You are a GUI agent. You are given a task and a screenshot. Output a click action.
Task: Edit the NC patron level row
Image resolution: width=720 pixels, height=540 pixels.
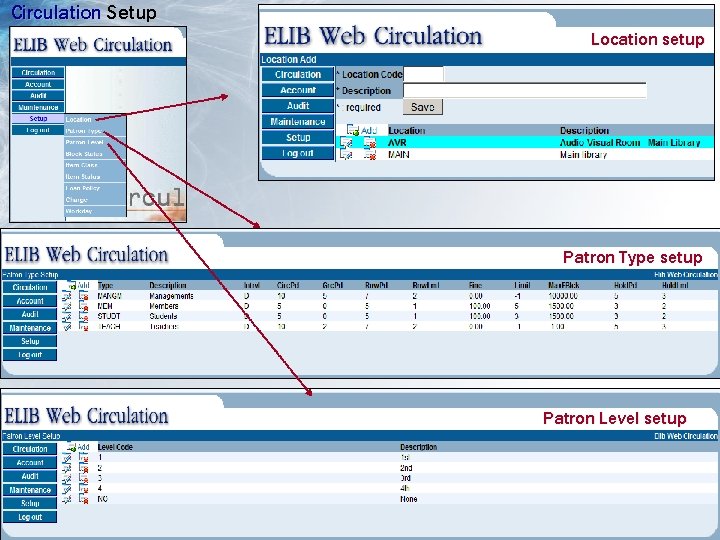[67, 499]
